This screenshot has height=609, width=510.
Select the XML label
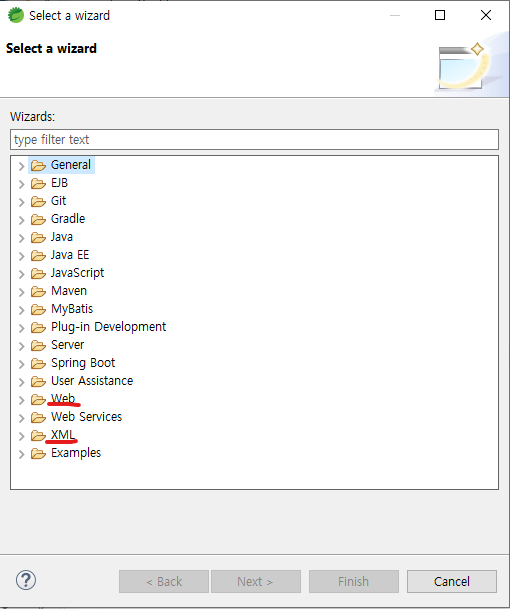pos(63,435)
